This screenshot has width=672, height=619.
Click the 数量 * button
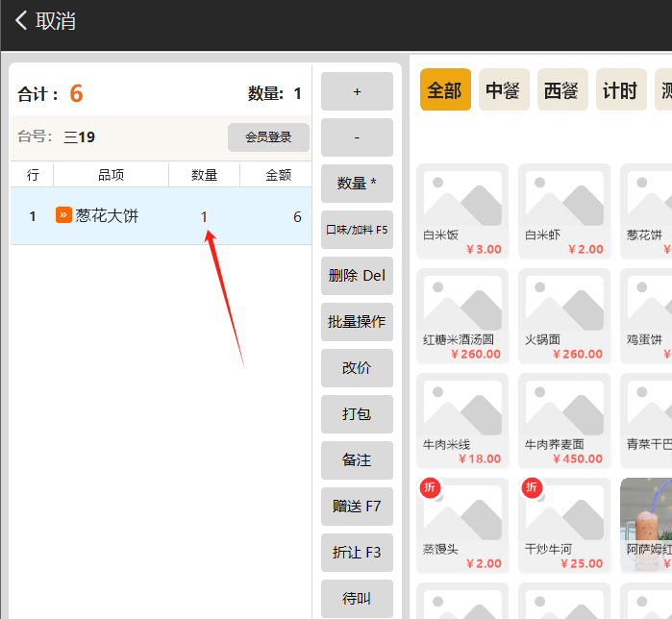coord(357,184)
